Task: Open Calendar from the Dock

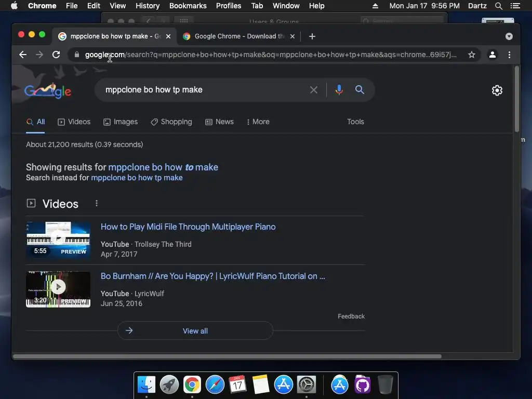Action: (x=237, y=384)
